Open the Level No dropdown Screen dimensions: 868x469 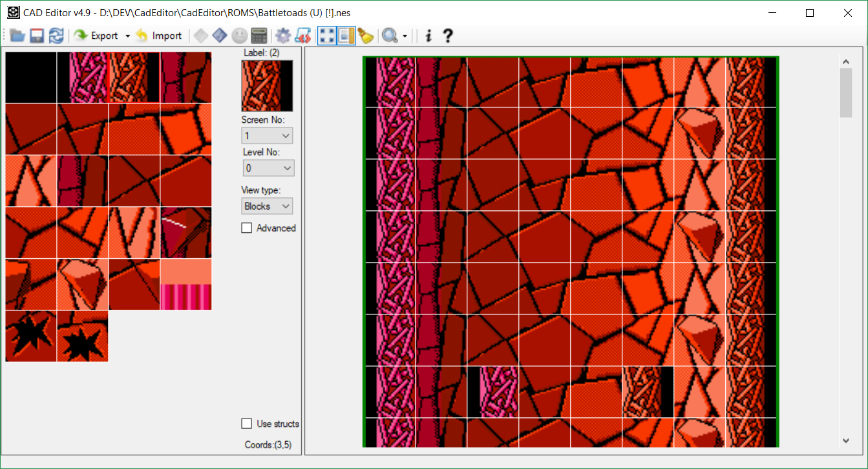[268, 168]
